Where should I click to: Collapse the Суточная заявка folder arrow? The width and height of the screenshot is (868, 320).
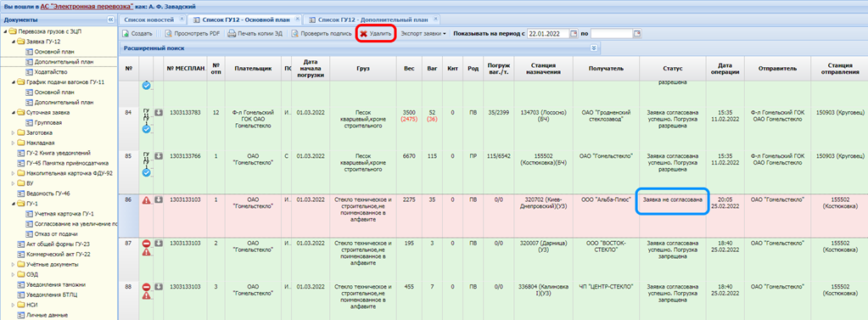click(x=14, y=112)
